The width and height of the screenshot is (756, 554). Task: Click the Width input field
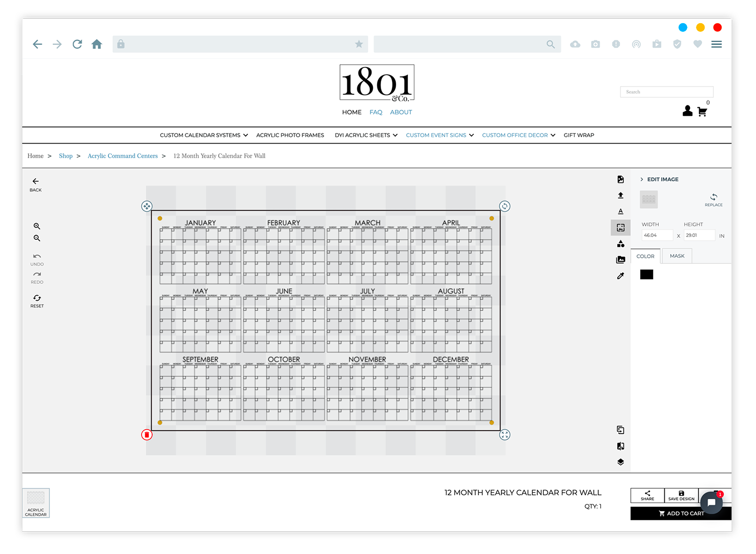click(657, 235)
